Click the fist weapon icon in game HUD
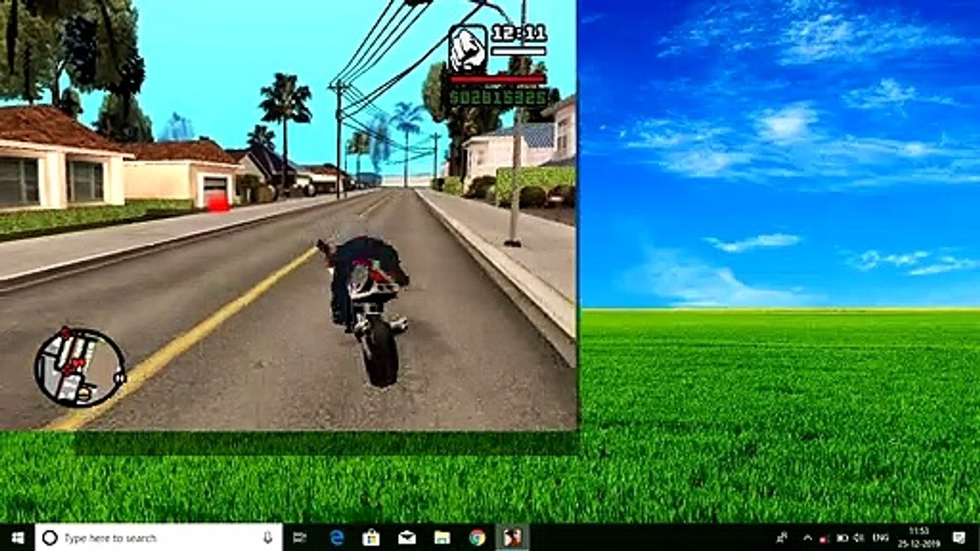 tap(467, 48)
